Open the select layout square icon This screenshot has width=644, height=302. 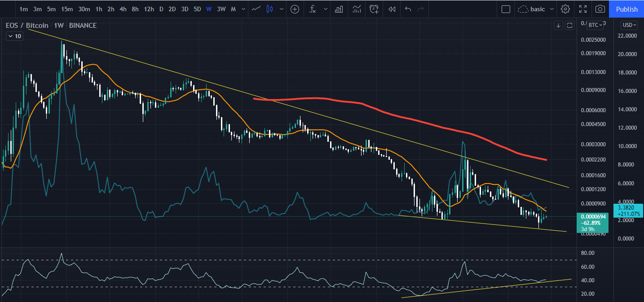506,9
